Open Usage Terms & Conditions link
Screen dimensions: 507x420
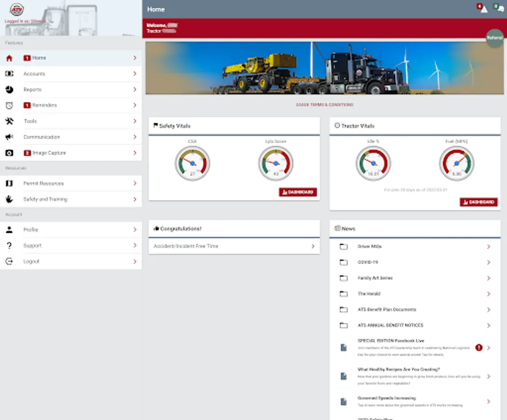[x=325, y=105]
